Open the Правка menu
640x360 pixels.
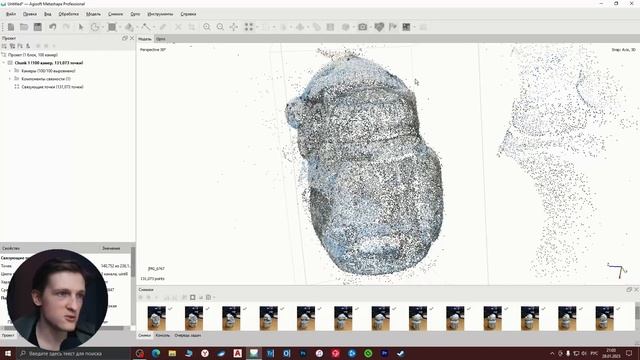[30, 14]
